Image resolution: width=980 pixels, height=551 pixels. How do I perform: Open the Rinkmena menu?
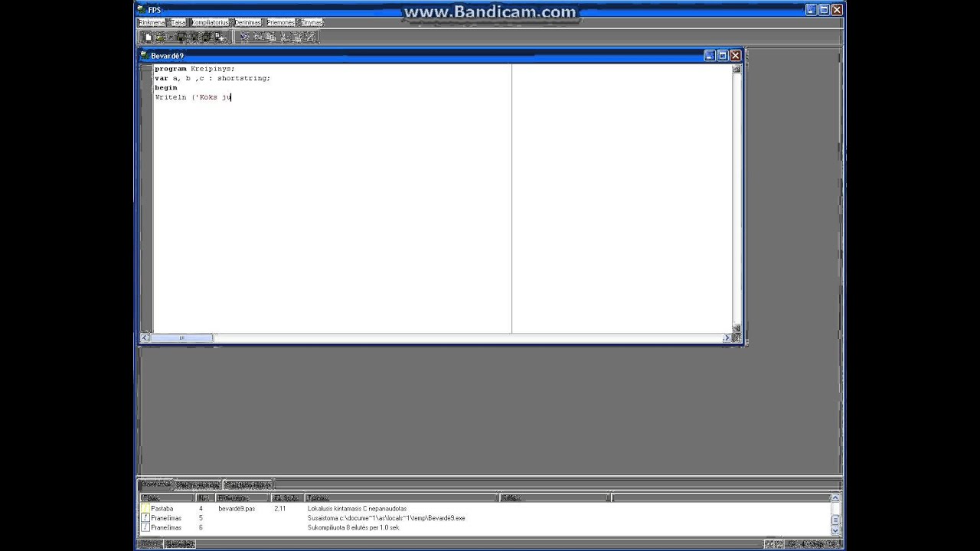point(152,23)
